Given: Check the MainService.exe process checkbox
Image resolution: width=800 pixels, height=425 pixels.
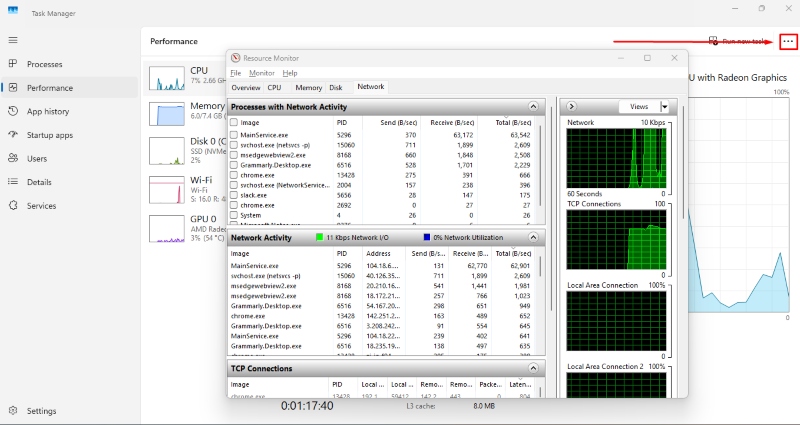Looking at the screenshot, I should click(234, 134).
